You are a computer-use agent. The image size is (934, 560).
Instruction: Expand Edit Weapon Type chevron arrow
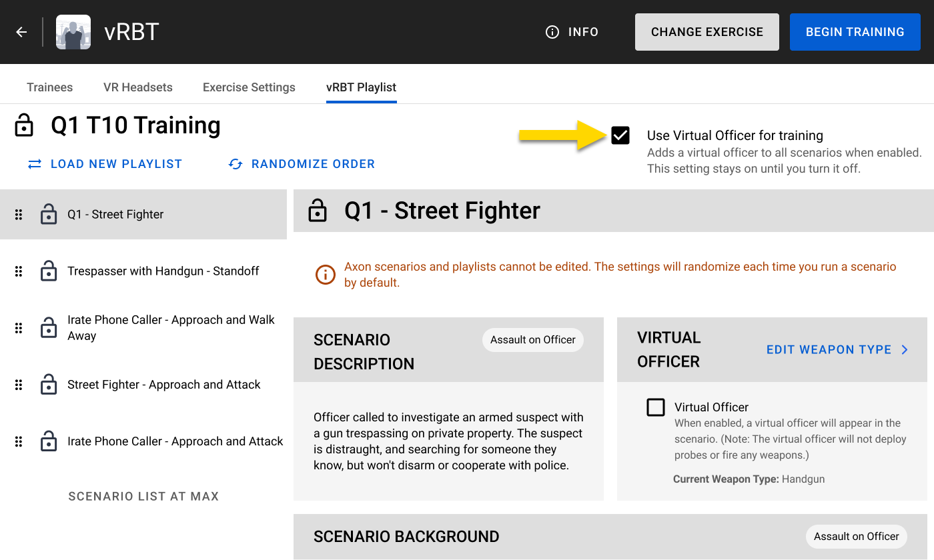[905, 350]
